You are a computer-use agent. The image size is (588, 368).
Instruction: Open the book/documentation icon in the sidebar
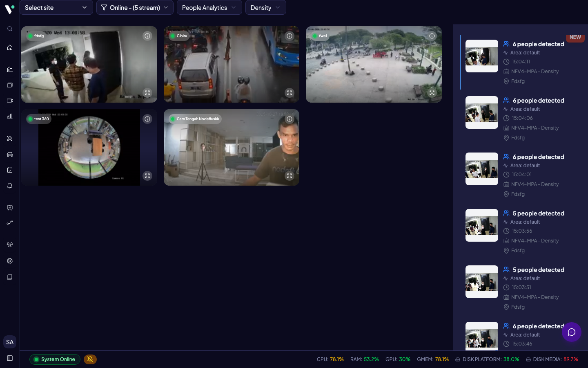10,277
